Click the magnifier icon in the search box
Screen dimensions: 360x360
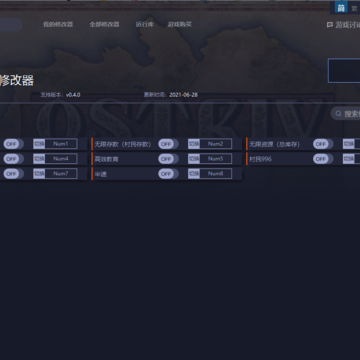[x=338, y=114]
